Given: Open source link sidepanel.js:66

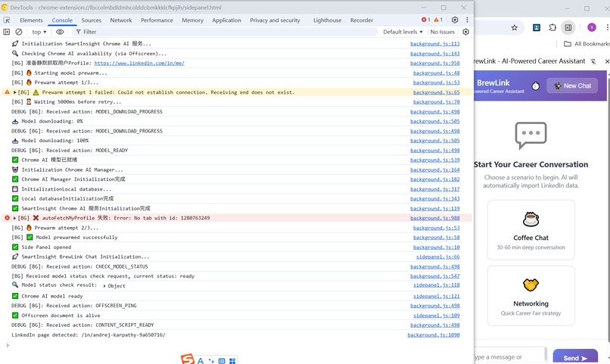Looking at the screenshot, I should [x=437, y=257].
